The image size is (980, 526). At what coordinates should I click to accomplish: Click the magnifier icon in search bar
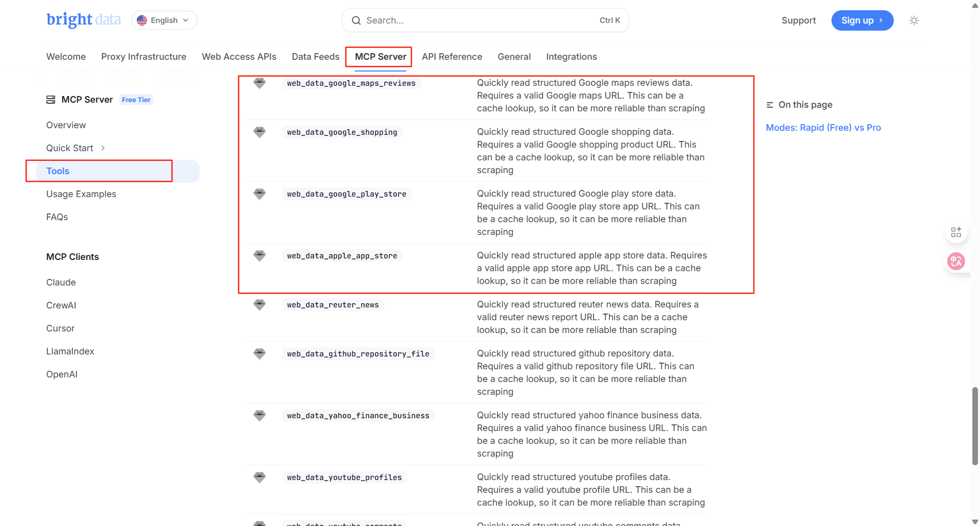pyautogui.click(x=356, y=20)
